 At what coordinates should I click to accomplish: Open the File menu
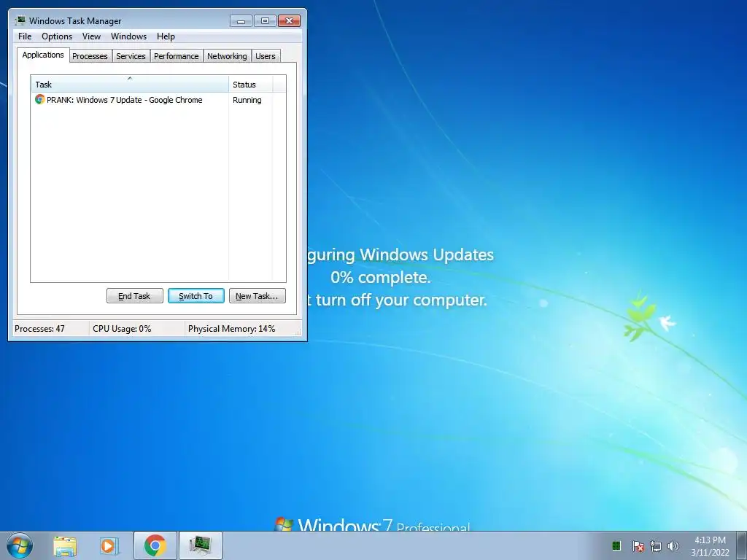click(x=25, y=36)
